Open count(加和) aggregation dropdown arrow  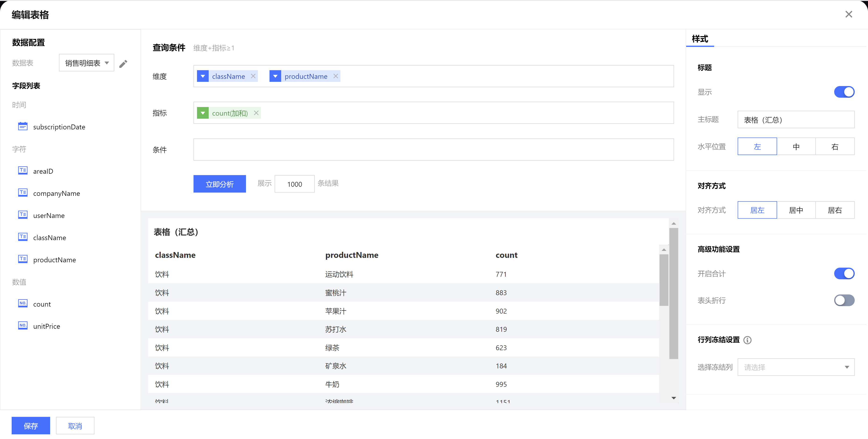pos(203,113)
